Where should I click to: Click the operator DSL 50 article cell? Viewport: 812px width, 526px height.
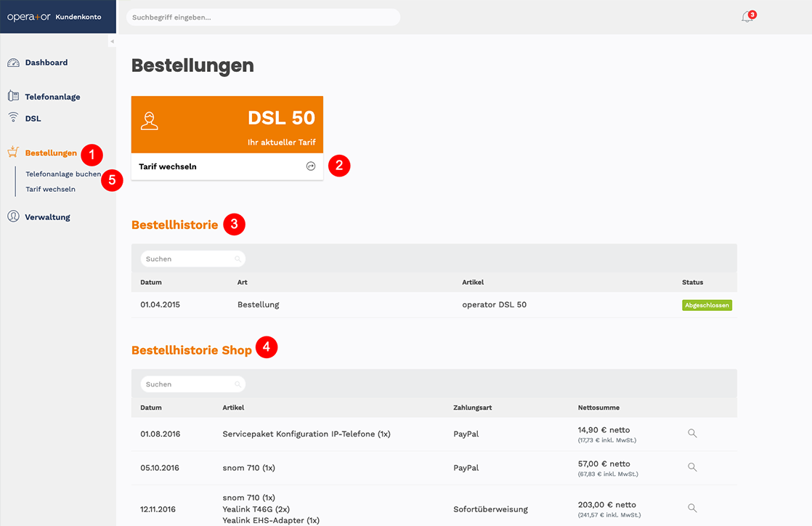[x=494, y=304]
